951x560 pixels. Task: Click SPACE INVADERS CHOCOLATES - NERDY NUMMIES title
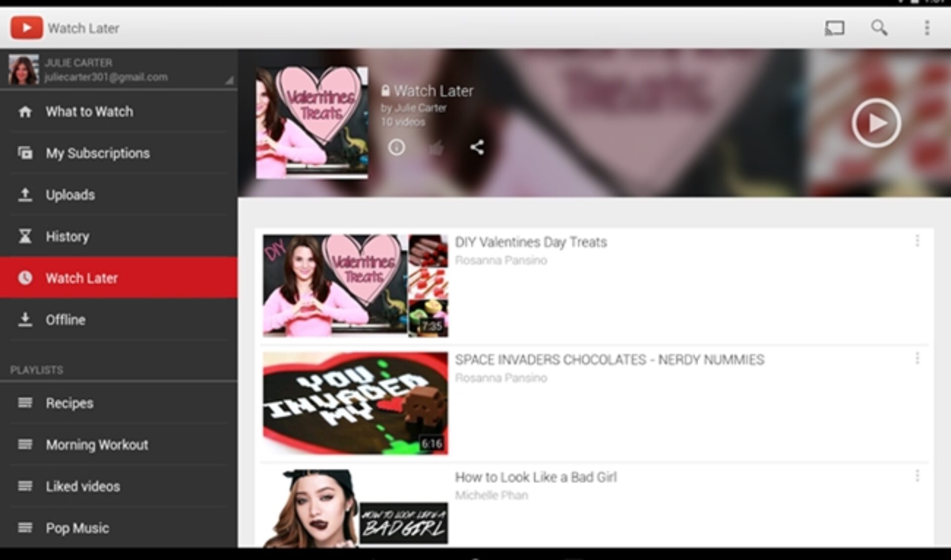click(610, 359)
